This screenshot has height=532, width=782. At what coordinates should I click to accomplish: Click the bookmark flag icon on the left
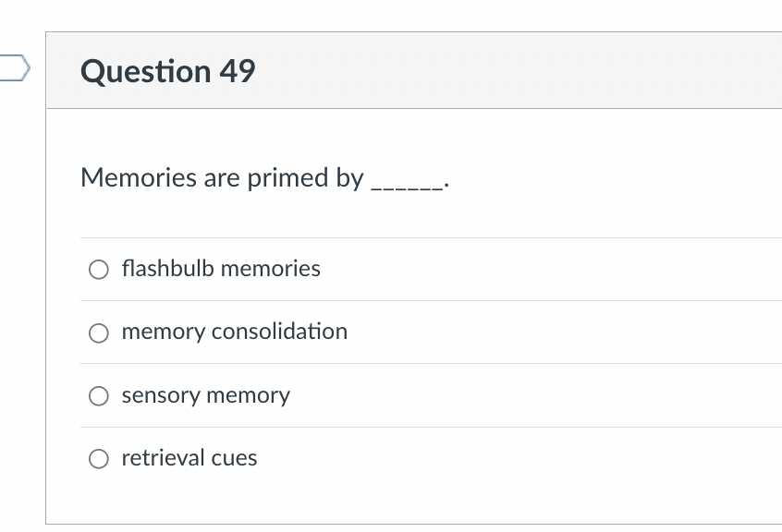click(x=13, y=67)
